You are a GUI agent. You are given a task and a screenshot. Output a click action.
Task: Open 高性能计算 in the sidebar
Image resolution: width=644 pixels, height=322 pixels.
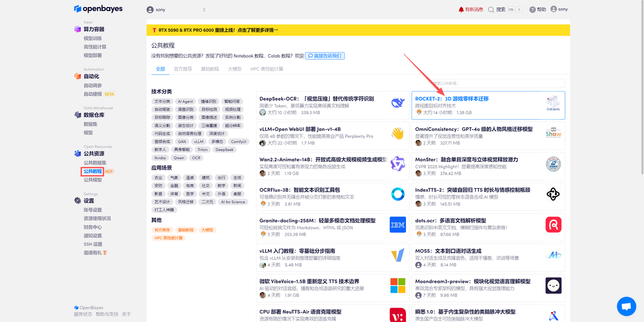95,47
